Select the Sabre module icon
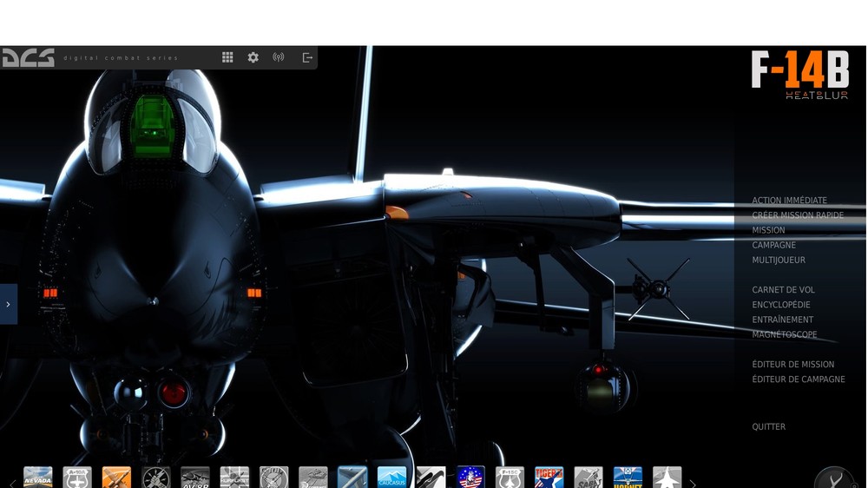 [x=589, y=477]
